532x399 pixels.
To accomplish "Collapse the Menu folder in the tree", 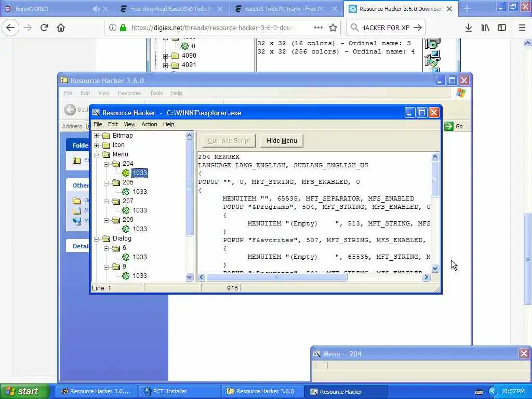I will [96, 154].
